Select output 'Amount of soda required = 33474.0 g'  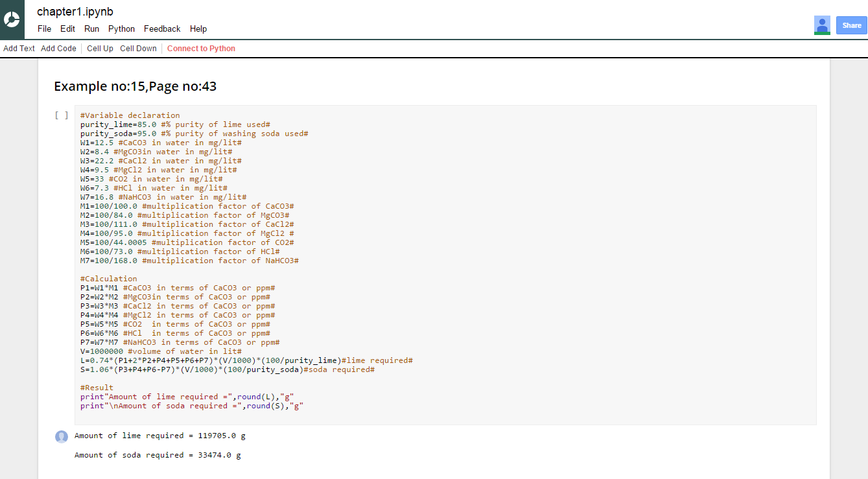(x=158, y=455)
